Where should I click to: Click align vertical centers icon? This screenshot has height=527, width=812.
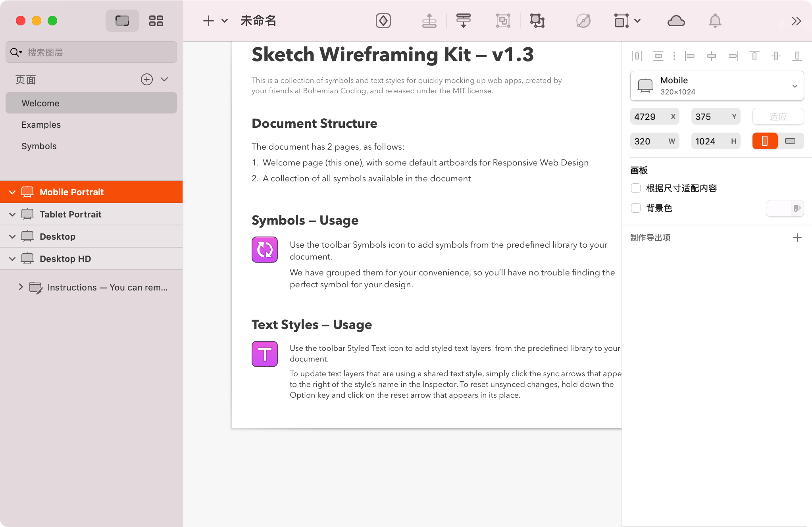(x=775, y=56)
